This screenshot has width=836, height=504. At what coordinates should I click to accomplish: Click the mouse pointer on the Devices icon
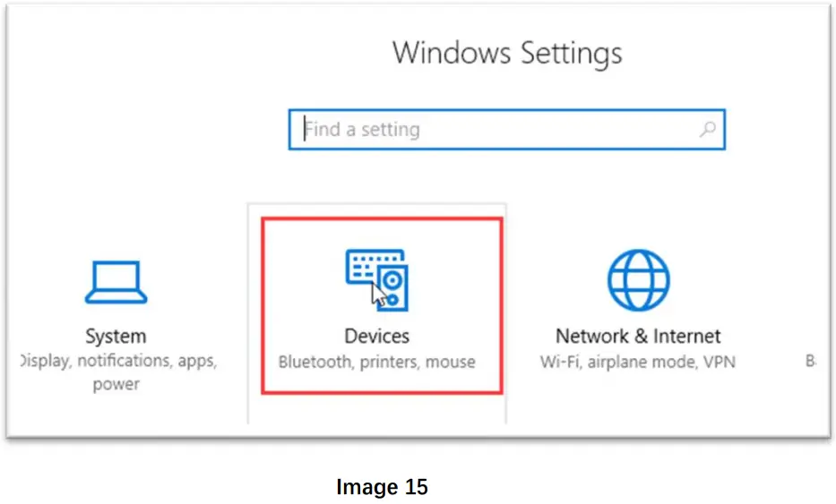point(380,294)
